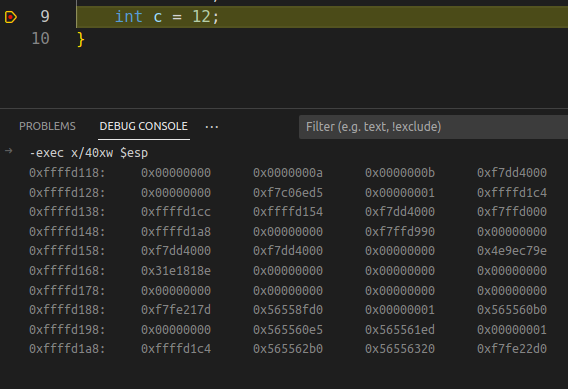568x389 pixels.
Task: Click address 0xffffd138 row label
Action: tap(67, 212)
